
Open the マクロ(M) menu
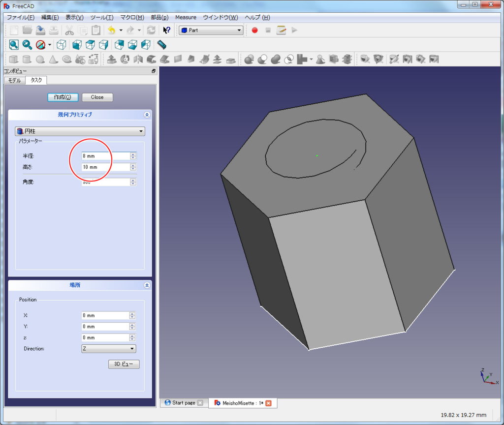[132, 17]
